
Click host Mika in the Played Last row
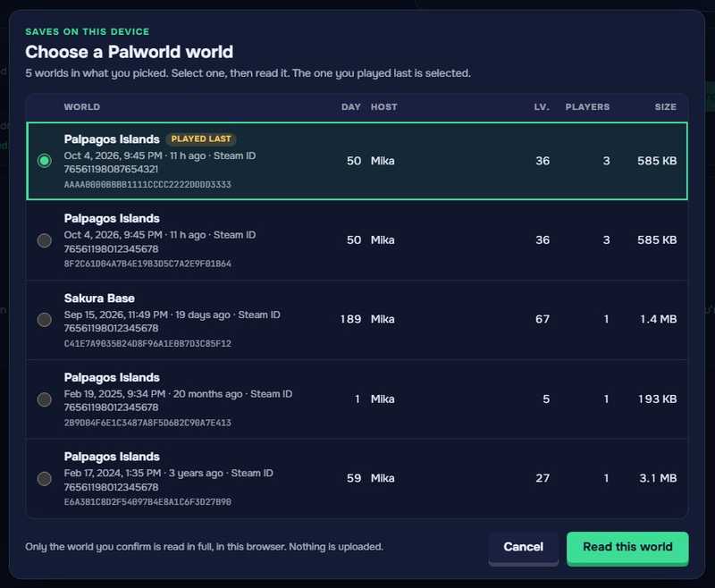pyautogui.click(x=383, y=161)
